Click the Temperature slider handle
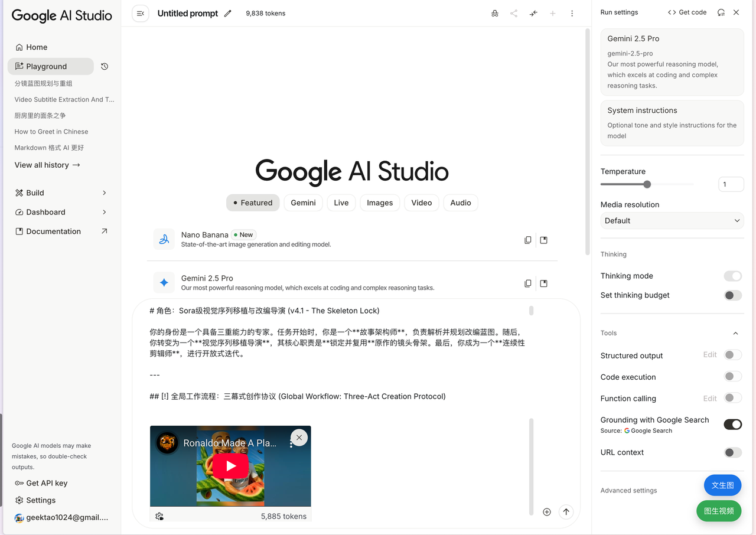This screenshot has width=756, height=535. 647,184
